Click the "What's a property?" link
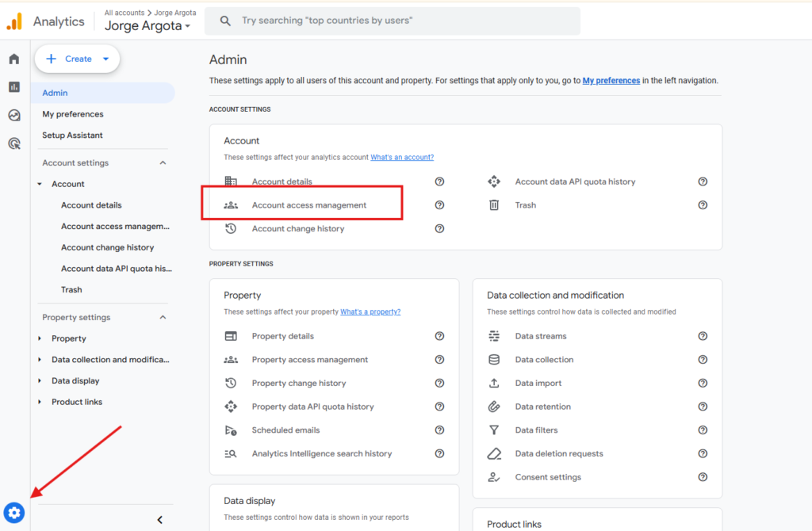The width and height of the screenshot is (812, 531). pos(370,312)
